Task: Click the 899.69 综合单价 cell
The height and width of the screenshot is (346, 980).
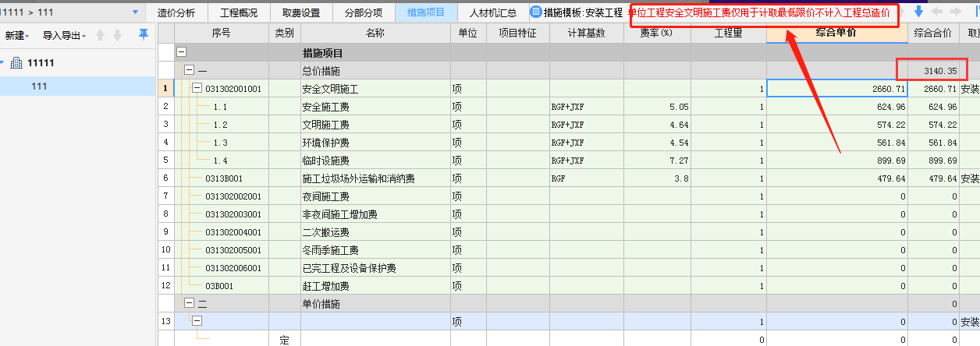Action: [836, 161]
